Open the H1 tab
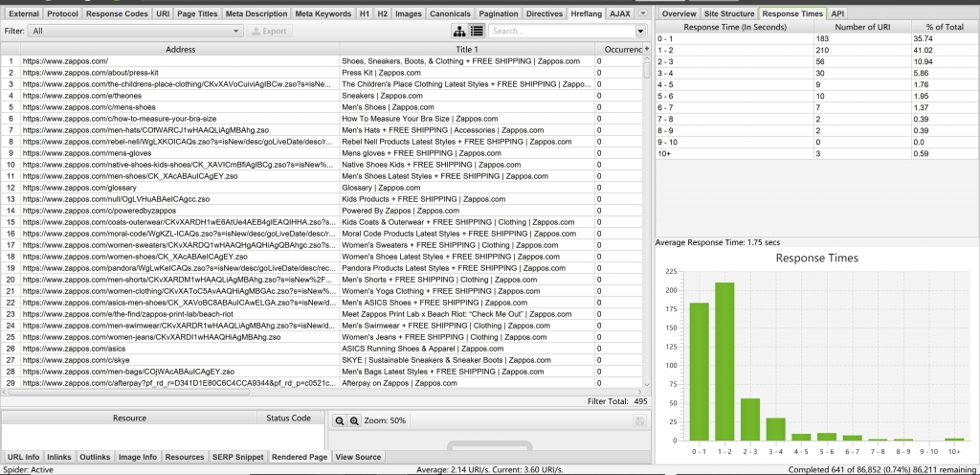This screenshot has height=475, width=980. pos(365,13)
